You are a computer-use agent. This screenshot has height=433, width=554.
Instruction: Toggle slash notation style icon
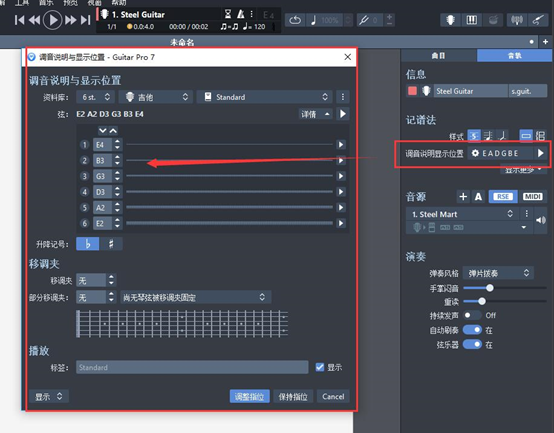[x=502, y=136]
